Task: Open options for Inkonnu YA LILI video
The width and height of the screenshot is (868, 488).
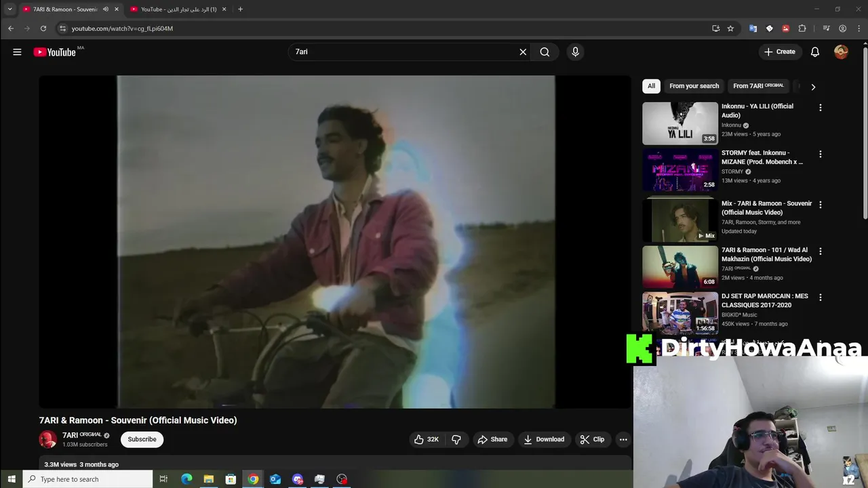Action: (x=820, y=108)
